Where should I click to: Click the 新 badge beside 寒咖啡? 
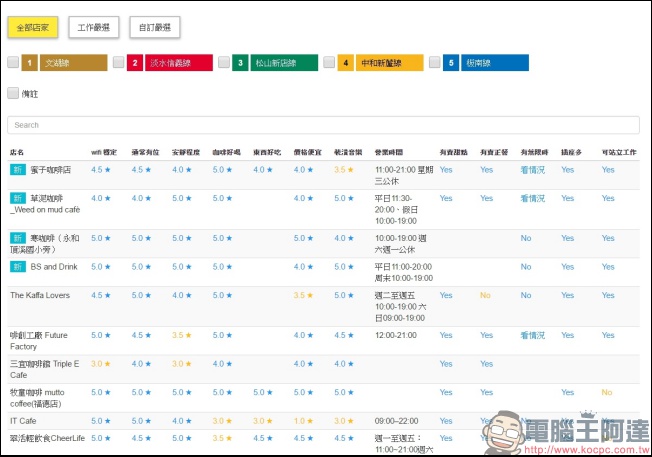click(x=17, y=238)
